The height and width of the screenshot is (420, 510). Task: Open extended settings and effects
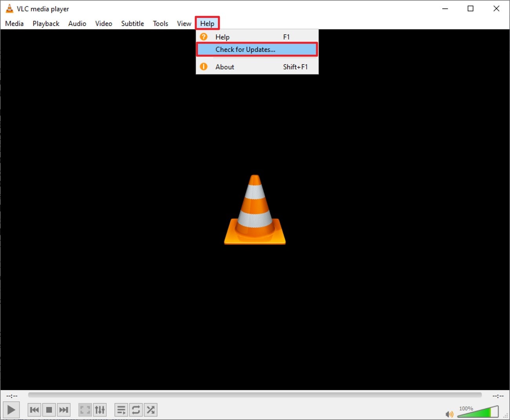click(100, 410)
